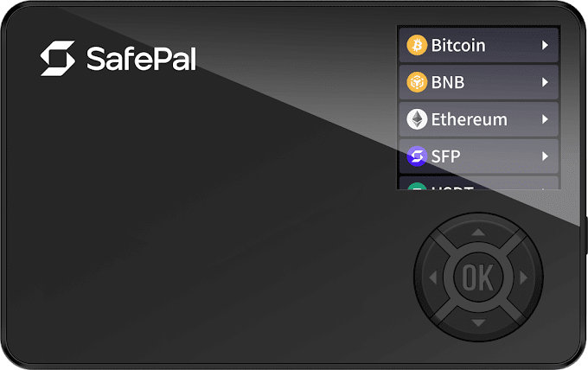
Task: Tap the down arrow on the D-pad
Action: pos(478,322)
